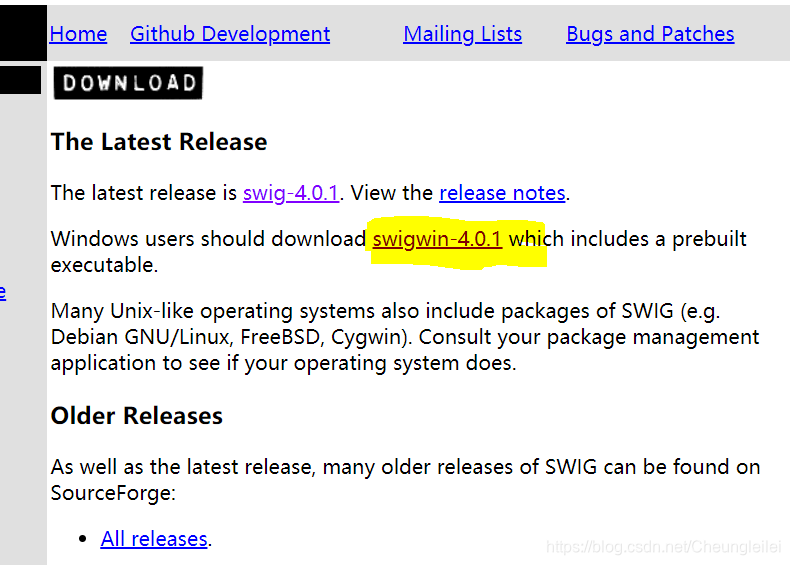View the release notes link

coord(502,193)
